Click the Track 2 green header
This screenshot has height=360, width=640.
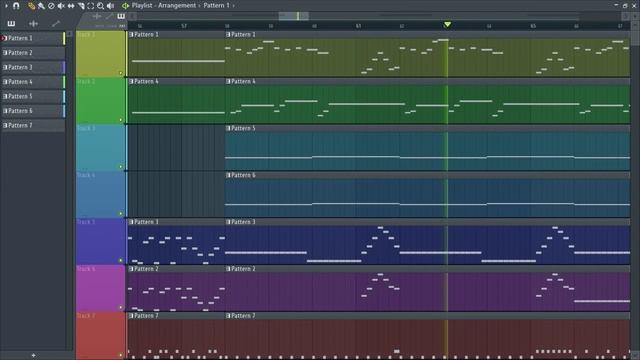[100, 101]
